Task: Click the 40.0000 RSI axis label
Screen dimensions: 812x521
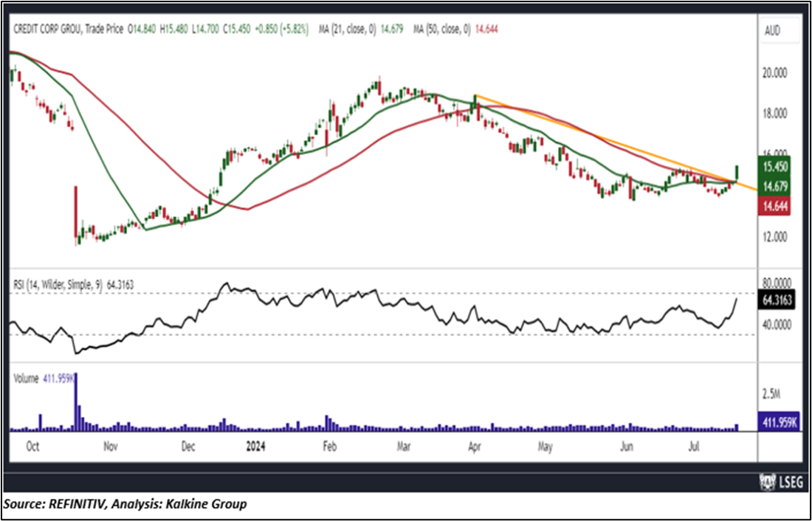Action: (x=777, y=325)
